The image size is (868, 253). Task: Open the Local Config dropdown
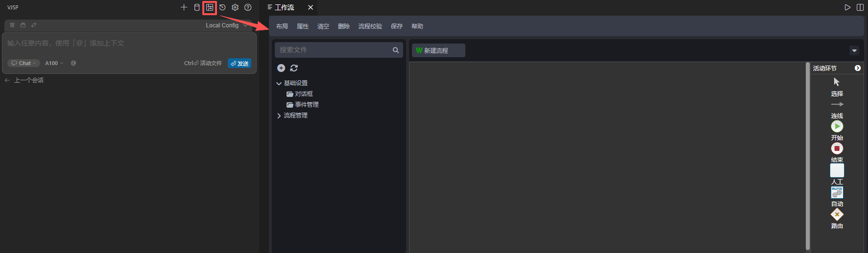click(x=226, y=25)
